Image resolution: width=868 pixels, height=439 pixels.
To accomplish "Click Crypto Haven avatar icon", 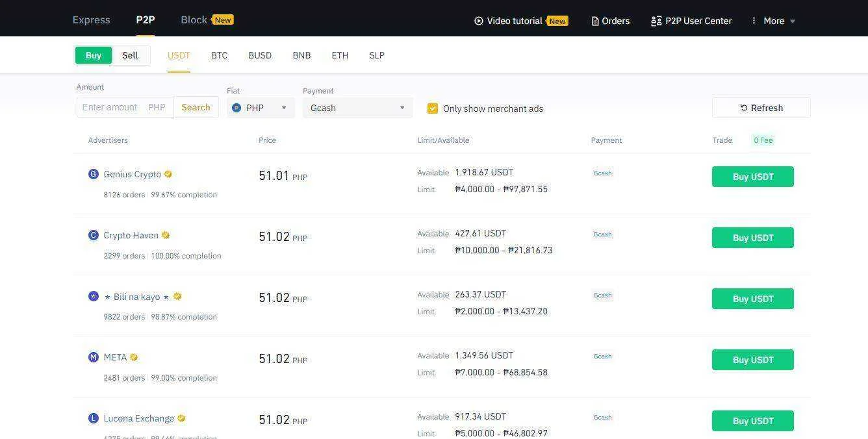I will pyautogui.click(x=94, y=235).
